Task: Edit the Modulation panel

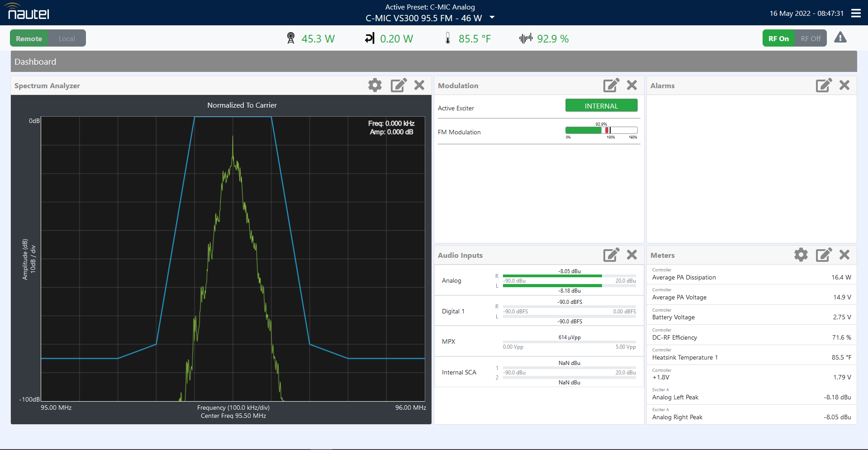Action: click(611, 85)
